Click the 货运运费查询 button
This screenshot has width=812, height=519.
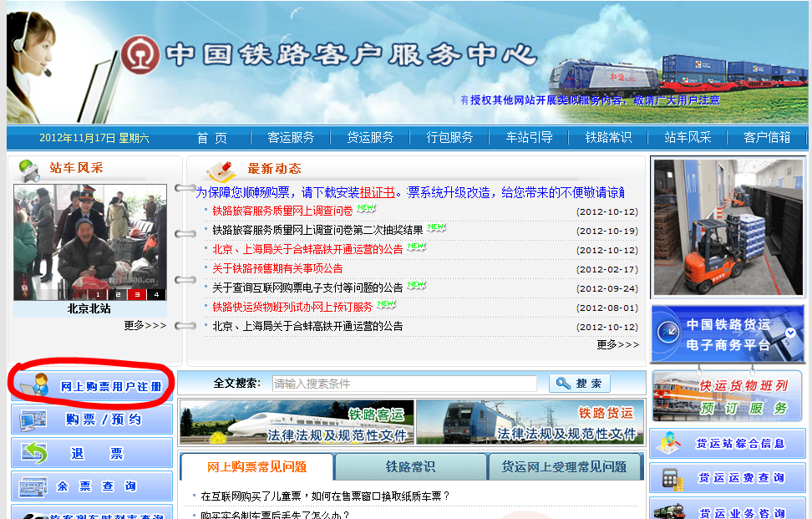coord(728,477)
